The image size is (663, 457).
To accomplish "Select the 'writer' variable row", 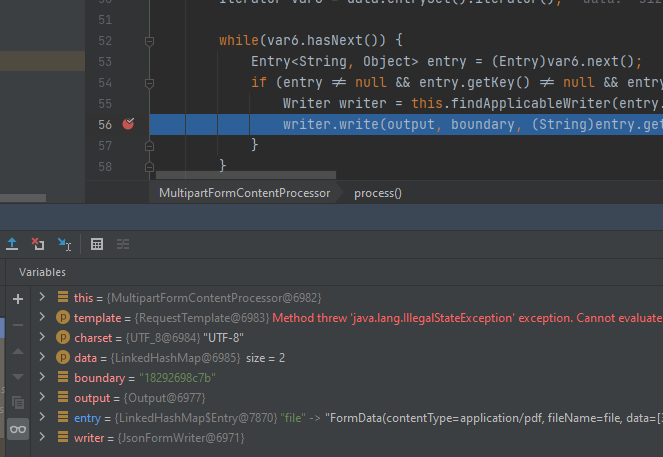I will [x=150, y=437].
